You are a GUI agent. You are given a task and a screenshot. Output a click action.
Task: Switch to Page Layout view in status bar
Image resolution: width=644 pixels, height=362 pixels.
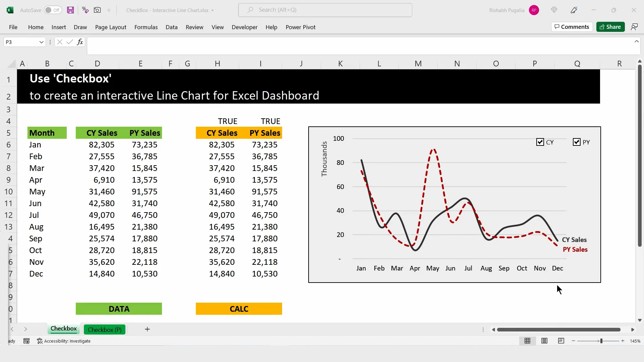point(544,341)
